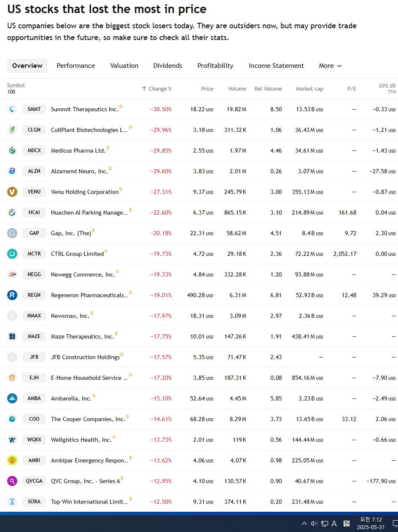Click the Ambipar Emergency Response logo icon
This screenshot has height=532, width=398.
point(12,460)
